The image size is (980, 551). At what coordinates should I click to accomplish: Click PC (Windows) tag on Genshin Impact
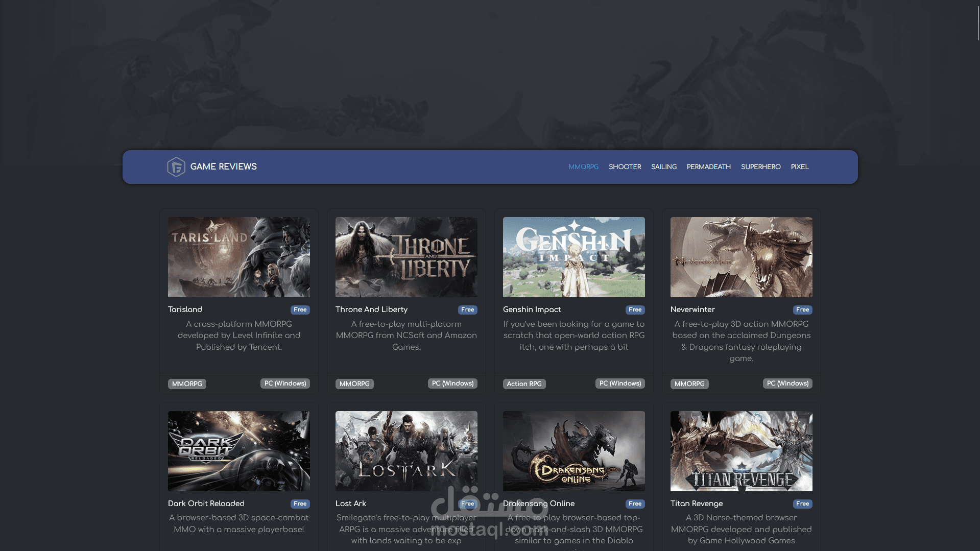tap(620, 384)
